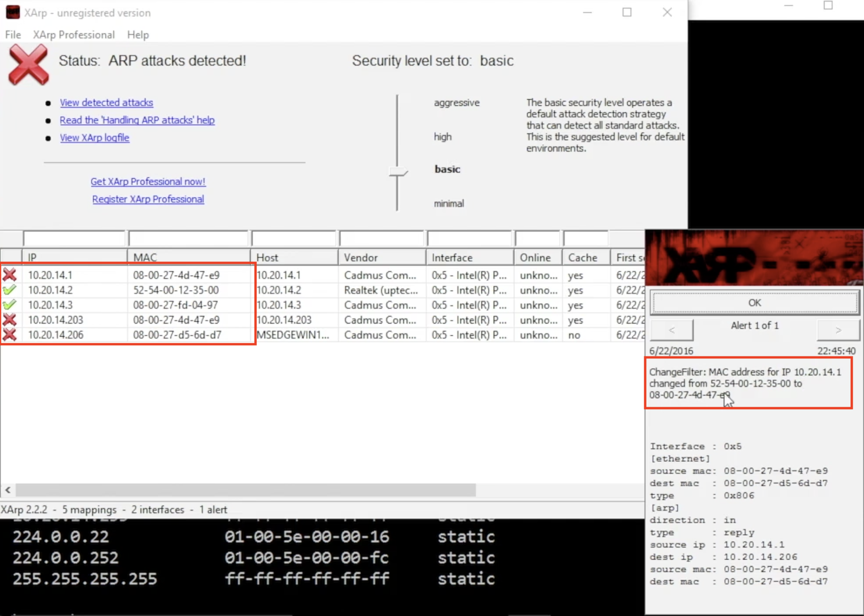The width and height of the screenshot is (864, 616).
Task: Click Get XArp Professional now! link
Action: 148,182
